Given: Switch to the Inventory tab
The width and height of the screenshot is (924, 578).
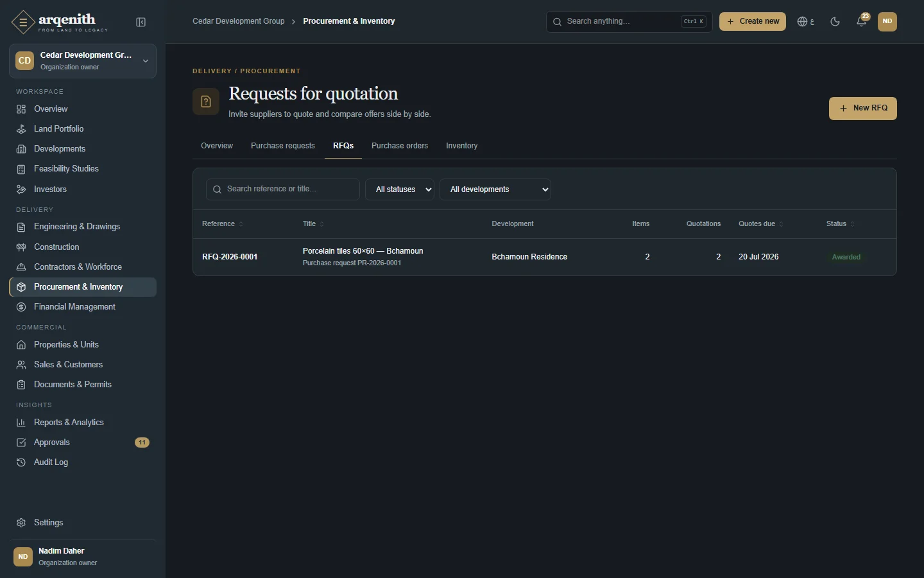Looking at the screenshot, I should 462,146.
